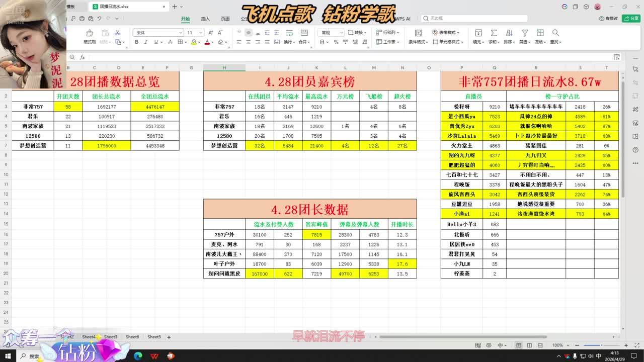644x362 pixels.
Task: Click the green 分享 (Share) button
Action: click(x=631, y=18)
